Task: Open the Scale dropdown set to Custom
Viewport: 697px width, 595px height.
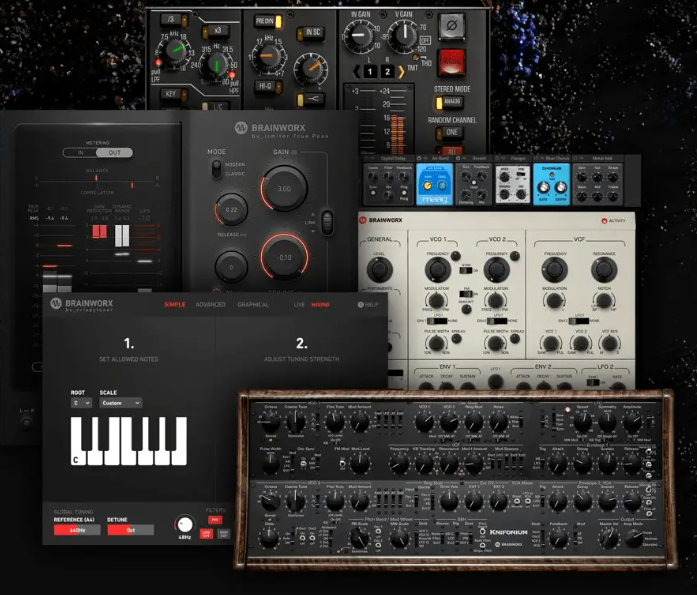Action: [x=120, y=403]
